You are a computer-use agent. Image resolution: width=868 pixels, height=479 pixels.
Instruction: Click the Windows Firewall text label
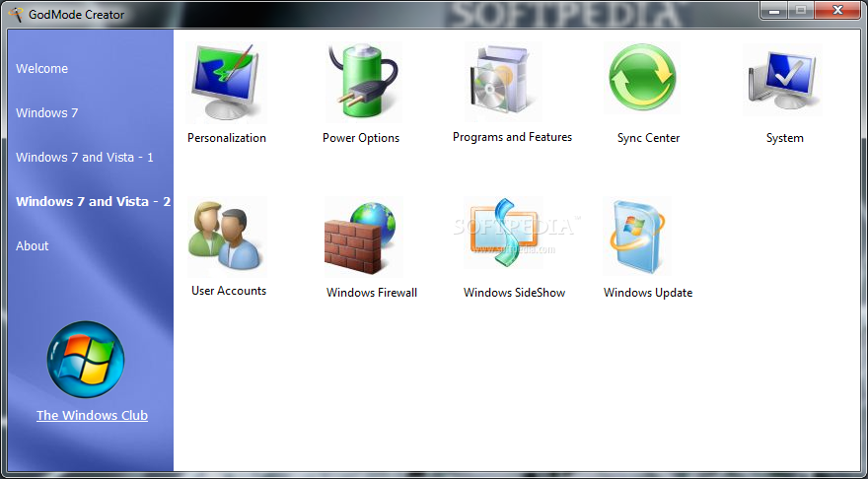(x=372, y=293)
